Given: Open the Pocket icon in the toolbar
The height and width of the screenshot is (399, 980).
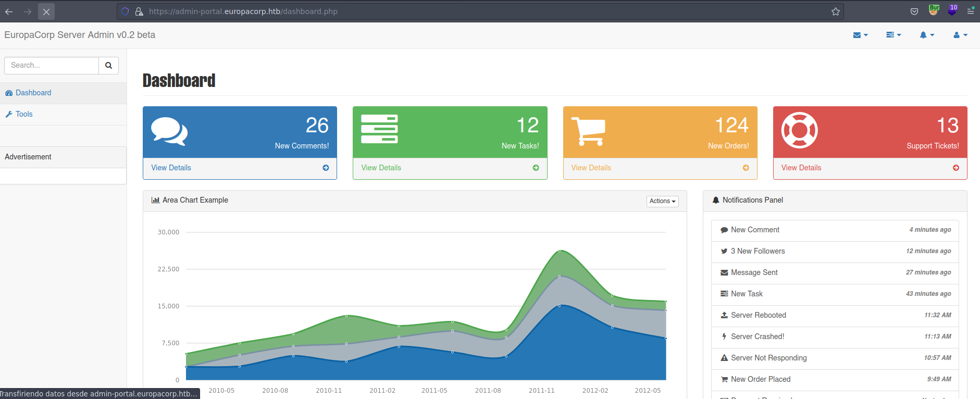Looking at the screenshot, I should pos(914,11).
